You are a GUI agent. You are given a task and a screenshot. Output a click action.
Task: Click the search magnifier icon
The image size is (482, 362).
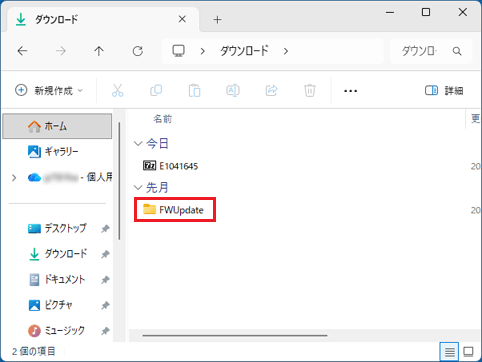coord(457,51)
